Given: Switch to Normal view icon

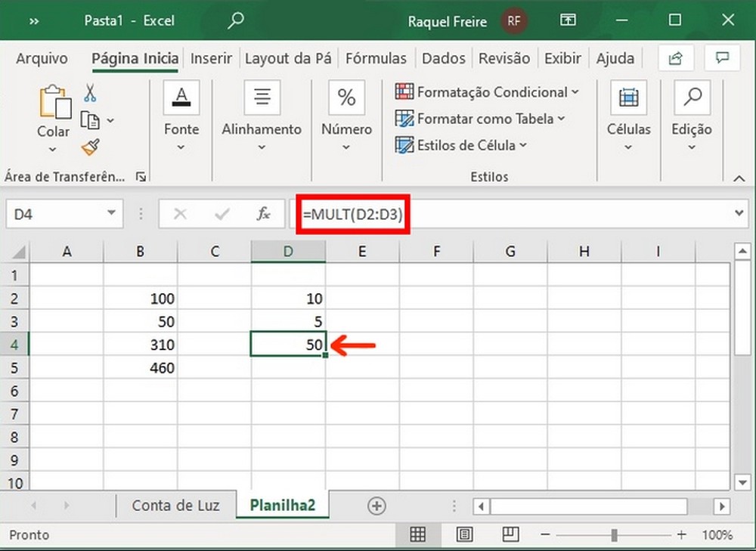Looking at the screenshot, I should click(x=417, y=534).
